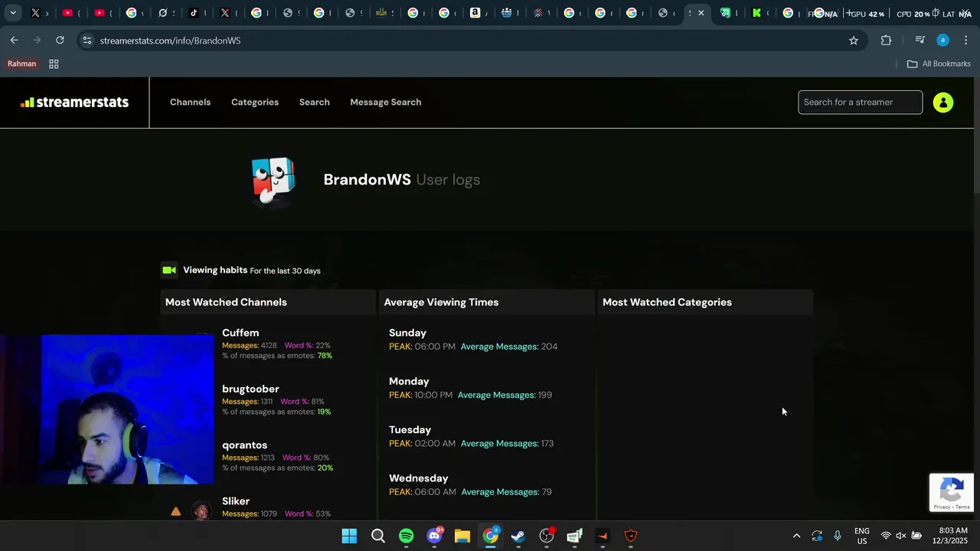The height and width of the screenshot is (551, 980).
Task: Focus the Search for a streamer field
Action: click(x=860, y=102)
